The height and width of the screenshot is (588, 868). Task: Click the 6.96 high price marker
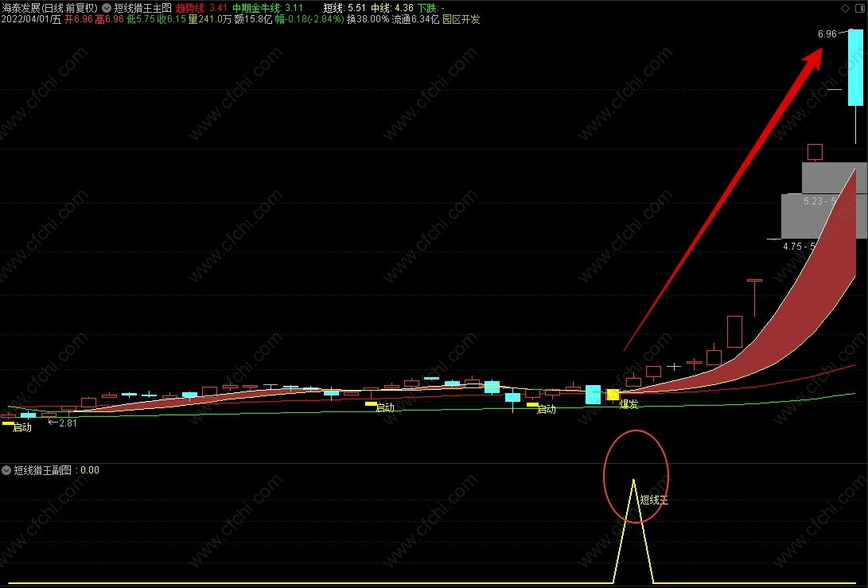(x=827, y=34)
